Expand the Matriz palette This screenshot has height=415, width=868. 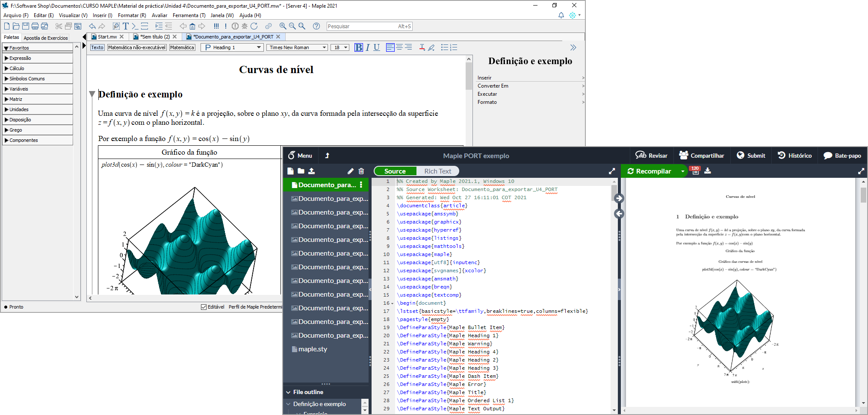click(38, 99)
